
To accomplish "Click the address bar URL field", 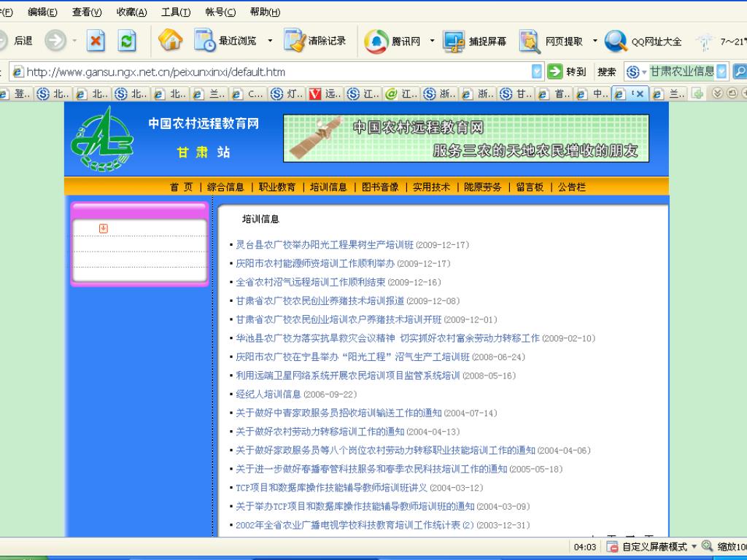I will (x=276, y=72).
